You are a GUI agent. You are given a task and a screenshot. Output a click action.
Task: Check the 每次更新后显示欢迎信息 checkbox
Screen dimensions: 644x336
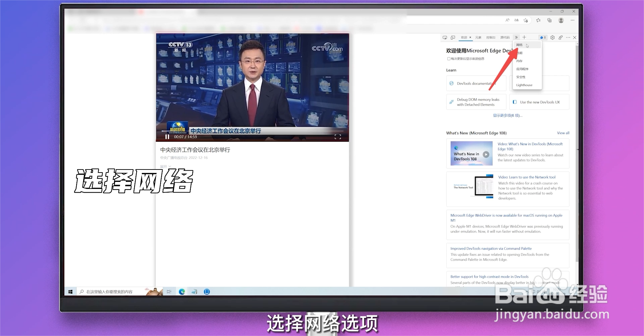(x=449, y=59)
